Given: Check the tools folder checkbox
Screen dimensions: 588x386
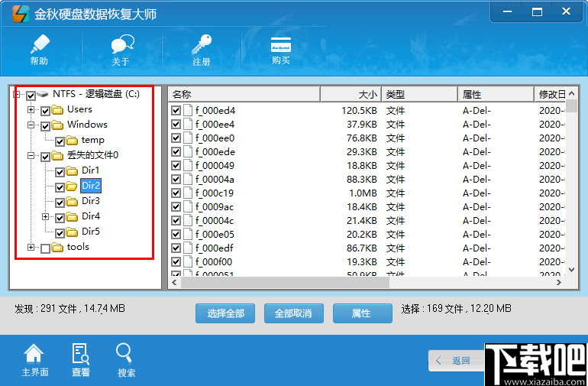Looking at the screenshot, I should click(45, 248).
